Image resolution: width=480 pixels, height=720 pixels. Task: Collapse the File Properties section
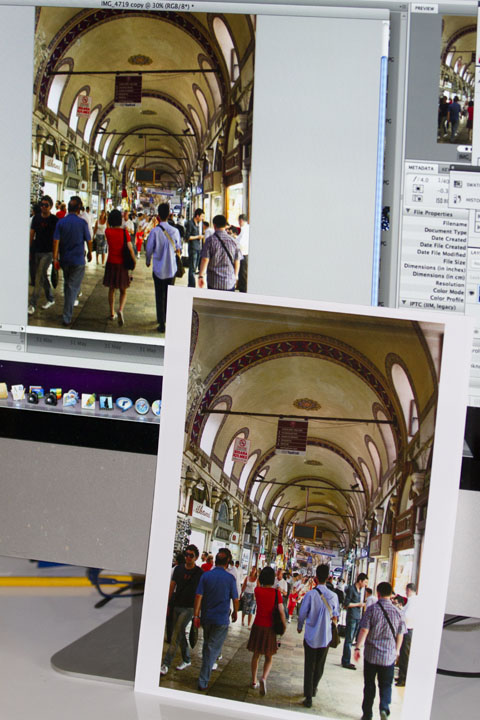[x=407, y=212]
